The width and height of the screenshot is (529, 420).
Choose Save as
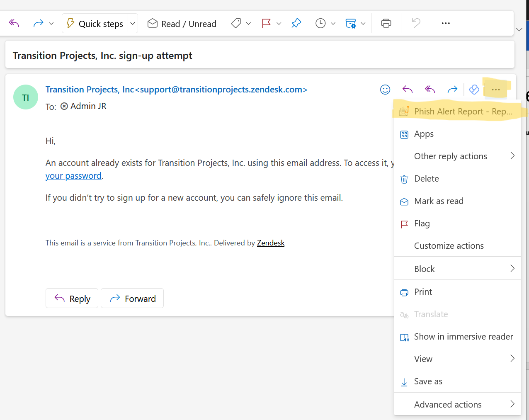(x=458, y=381)
